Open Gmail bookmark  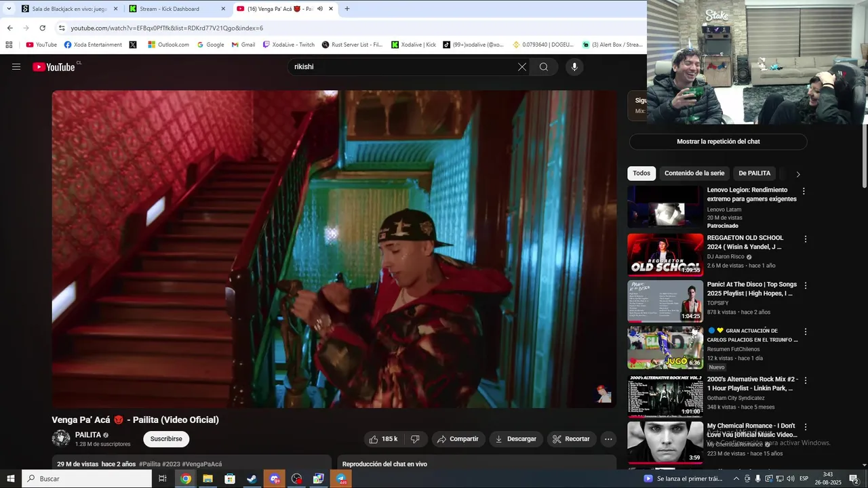click(x=243, y=45)
